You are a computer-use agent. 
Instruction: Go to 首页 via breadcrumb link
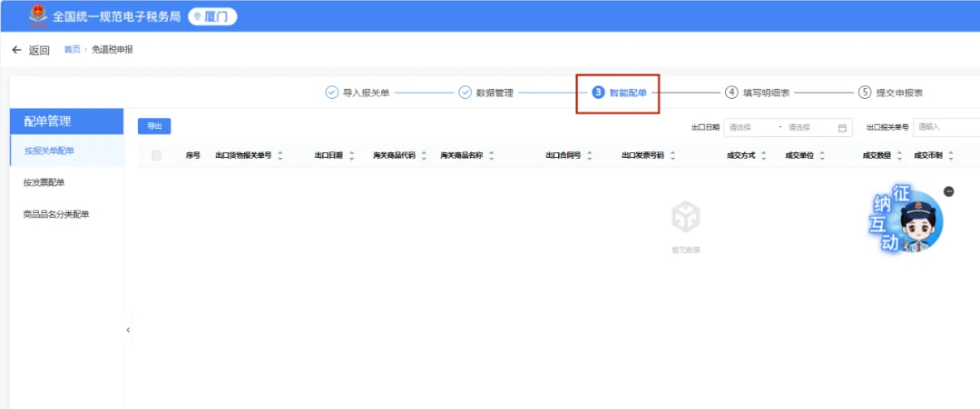72,50
